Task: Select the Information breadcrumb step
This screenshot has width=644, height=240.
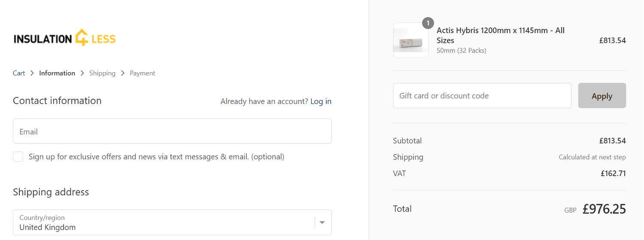Action: coord(57,73)
